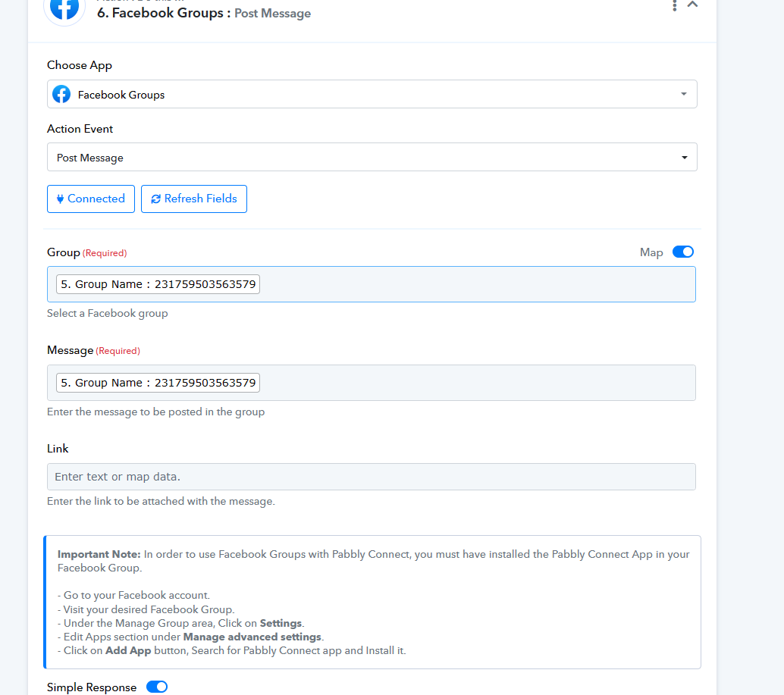Click the Facebook logo in step header

point(64,8)
